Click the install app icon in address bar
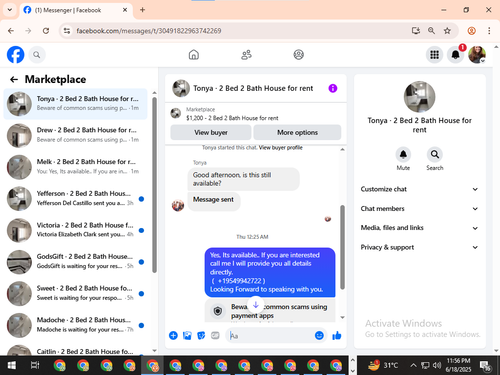Screen dimensions: 500x375 coord(415,31)
